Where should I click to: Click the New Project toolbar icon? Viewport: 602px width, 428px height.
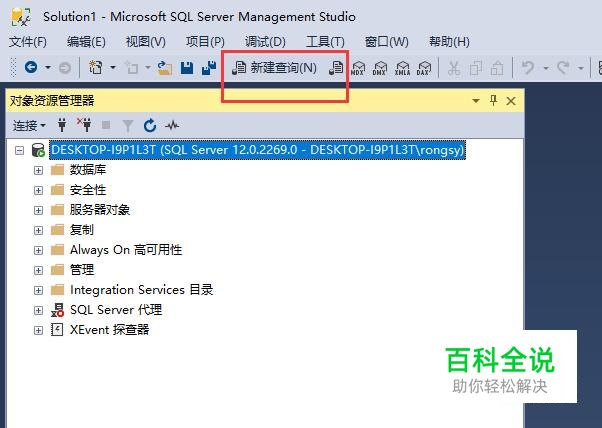coord(95,68)
